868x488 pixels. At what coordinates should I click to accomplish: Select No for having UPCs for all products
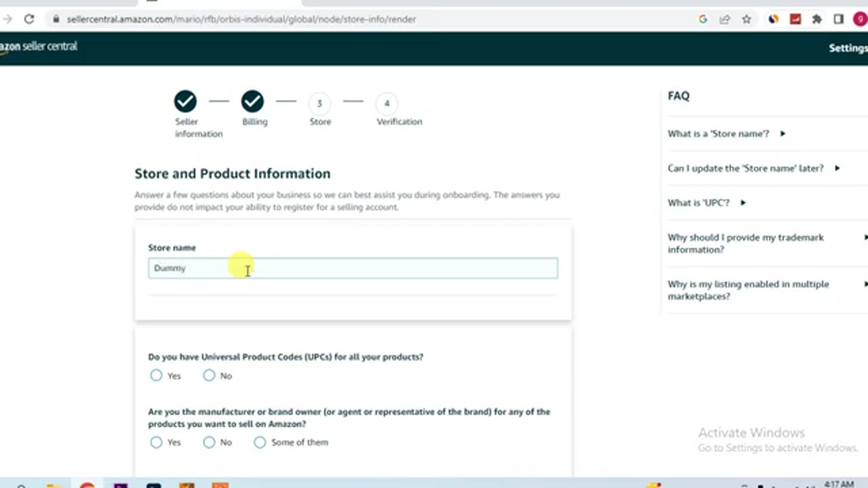point(209,375)
